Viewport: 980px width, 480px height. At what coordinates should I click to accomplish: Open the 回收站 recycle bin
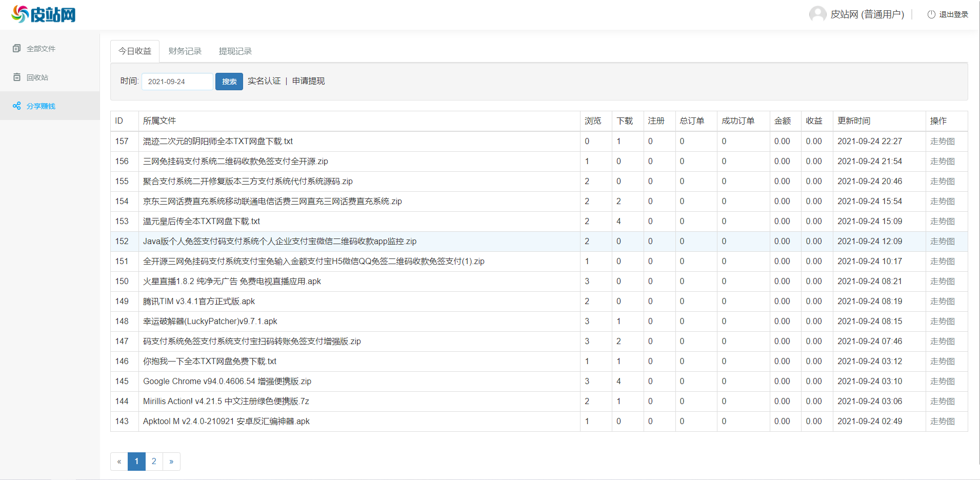coord(37,77)
